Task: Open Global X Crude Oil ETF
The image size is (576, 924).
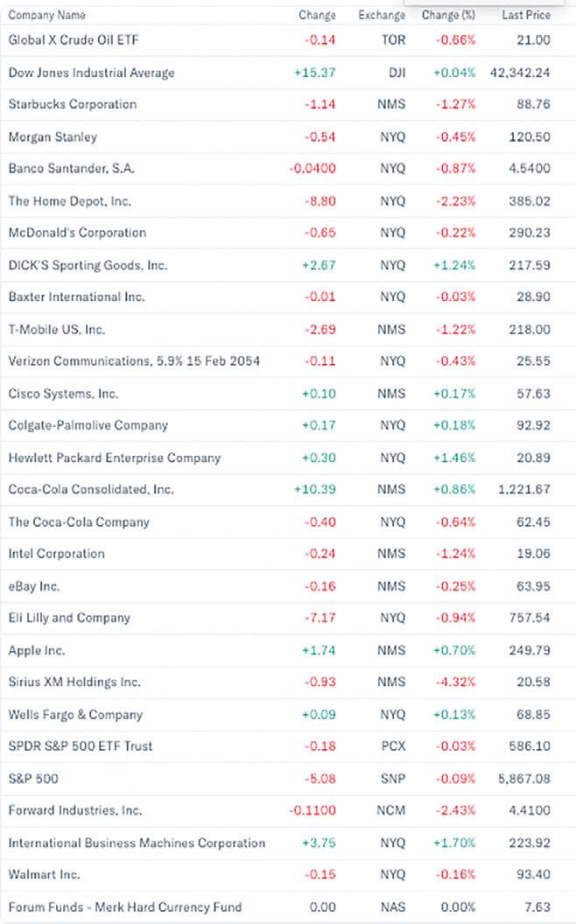Action: point(74,39)
